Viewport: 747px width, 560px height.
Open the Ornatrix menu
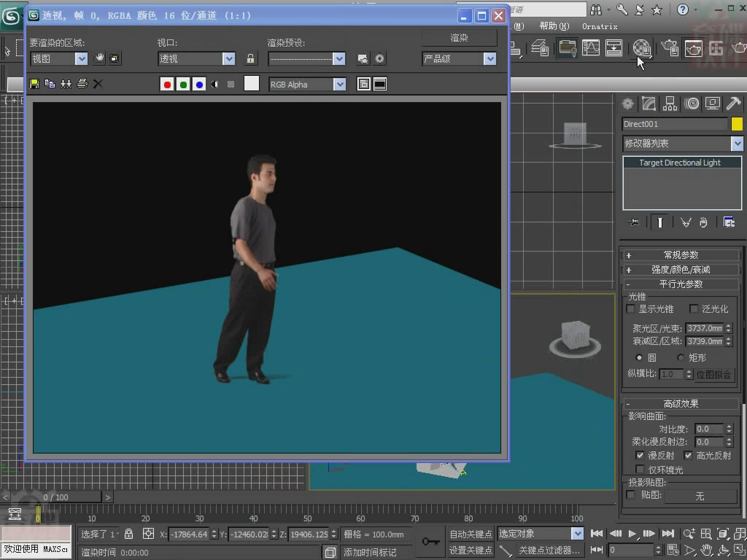(x=600, y=26)
